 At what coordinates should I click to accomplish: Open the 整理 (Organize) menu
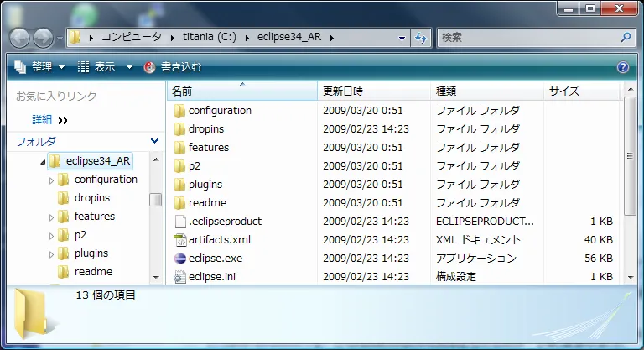pos(40,67)
